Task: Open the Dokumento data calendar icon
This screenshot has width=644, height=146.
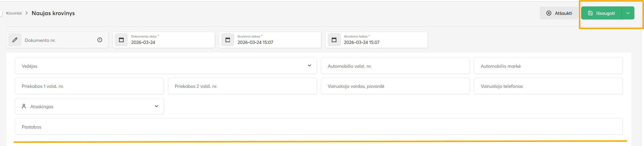Action: point(121,40)
